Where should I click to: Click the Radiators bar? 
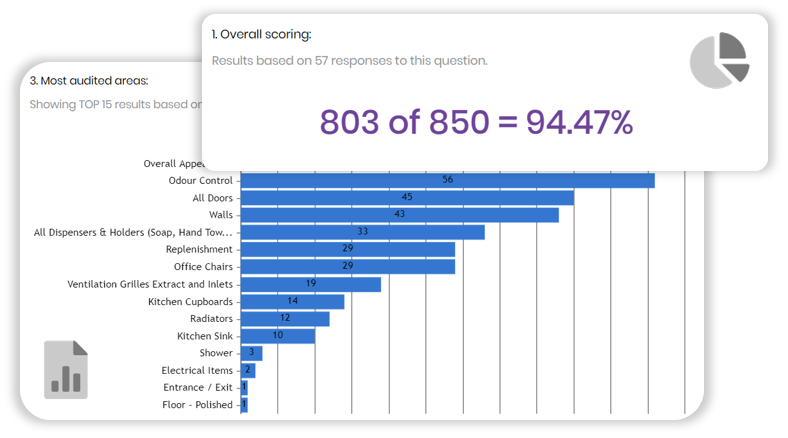click(x=285, y=318)
